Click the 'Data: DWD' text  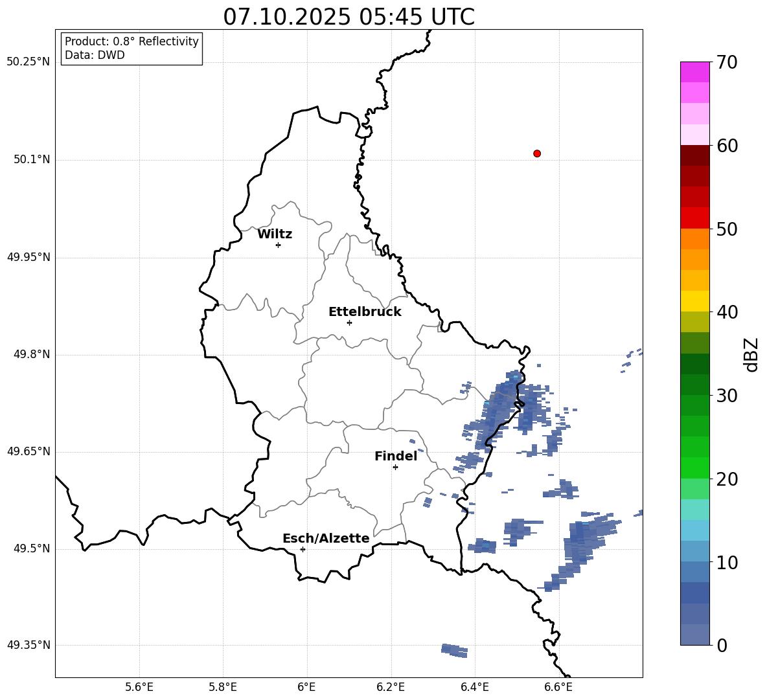pos(95,55)
